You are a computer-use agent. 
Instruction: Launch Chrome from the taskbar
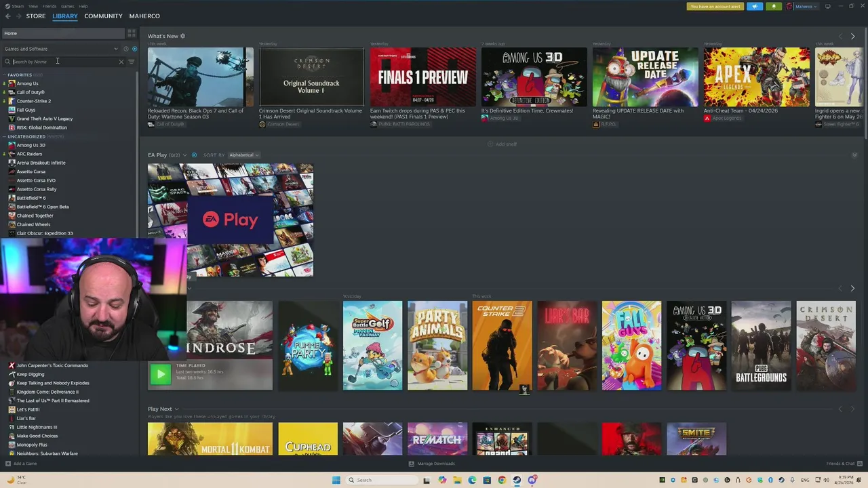point(502,480)
